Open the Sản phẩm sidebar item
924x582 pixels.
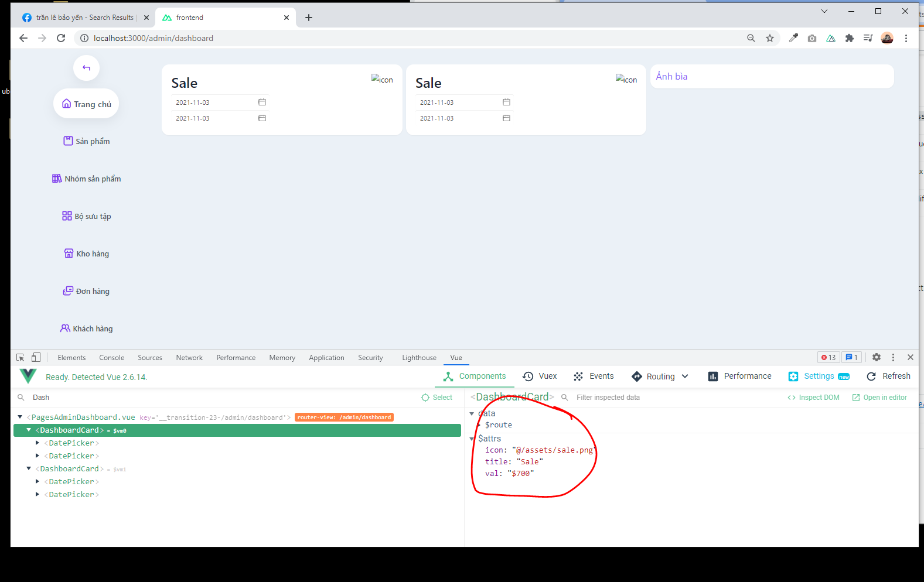pyautogui.click(x=86, y=141)
